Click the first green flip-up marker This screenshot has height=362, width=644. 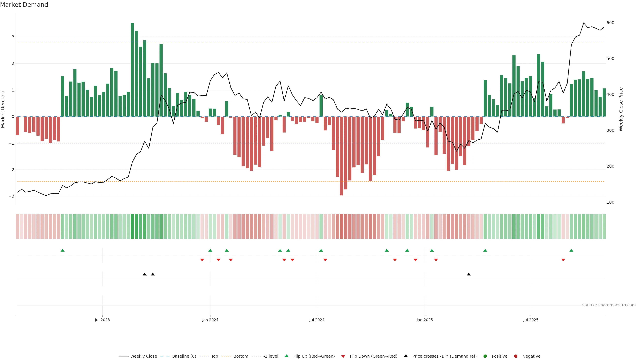63,250
